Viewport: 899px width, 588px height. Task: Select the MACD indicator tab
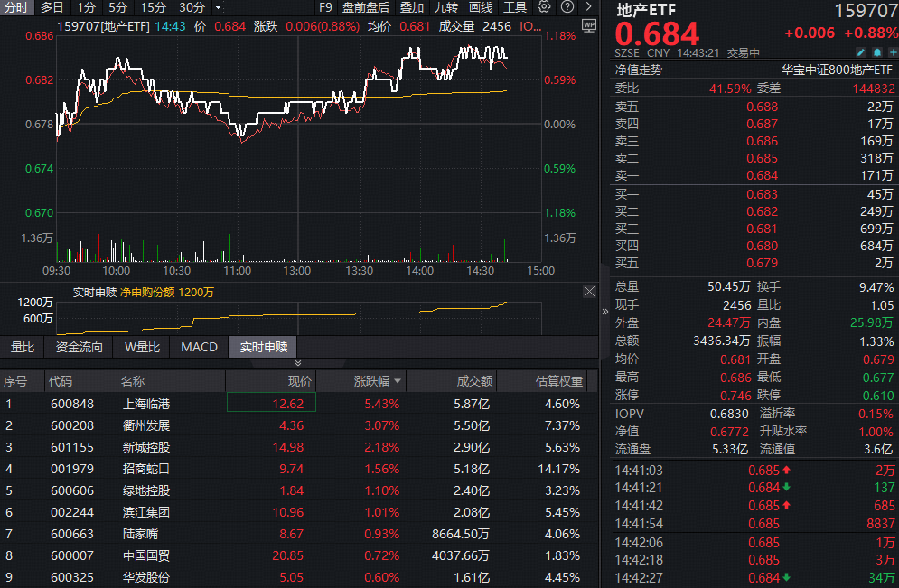coord(199,347)
